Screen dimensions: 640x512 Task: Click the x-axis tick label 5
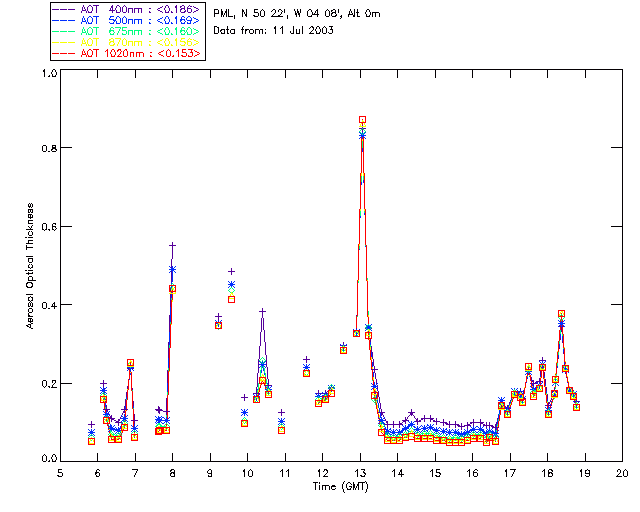tap(60, 473)
